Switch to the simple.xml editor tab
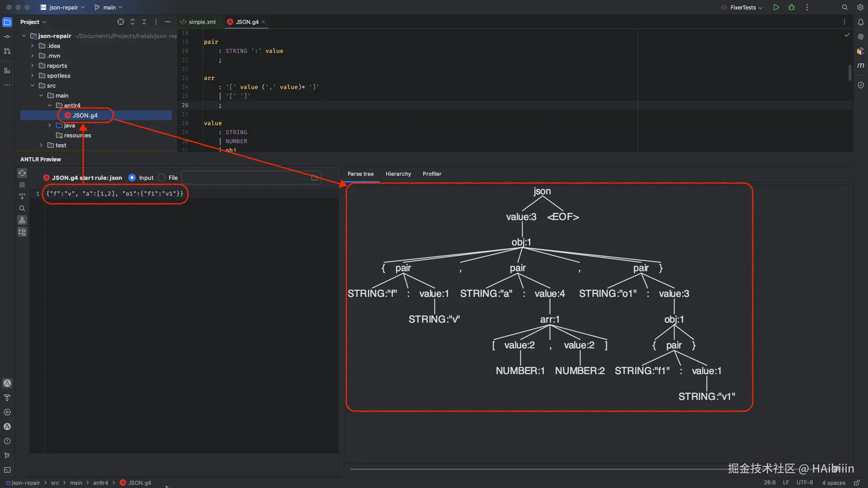The width and height of the screenshot is (868, 488). 202,22
